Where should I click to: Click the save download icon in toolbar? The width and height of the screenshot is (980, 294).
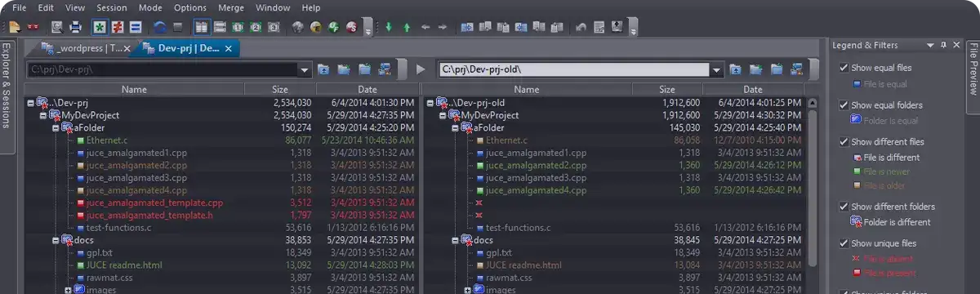pos(617,27)
